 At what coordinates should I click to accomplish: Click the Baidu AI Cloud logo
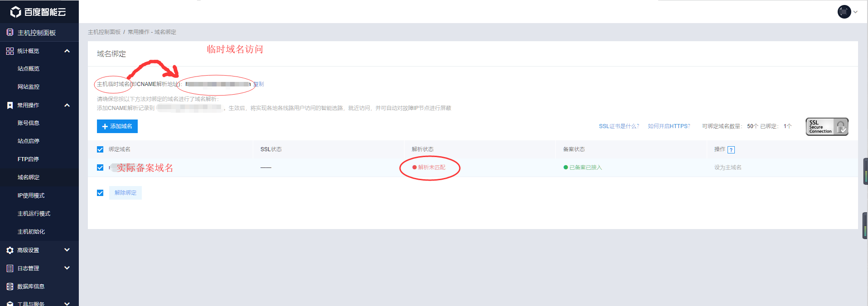coord(38,12)
